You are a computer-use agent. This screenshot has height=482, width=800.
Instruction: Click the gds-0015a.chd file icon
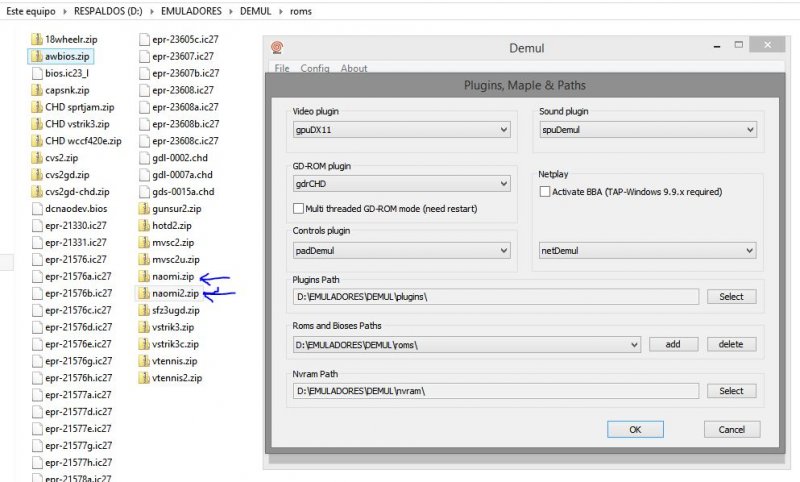pyautogui.click(x=144, y=191)
